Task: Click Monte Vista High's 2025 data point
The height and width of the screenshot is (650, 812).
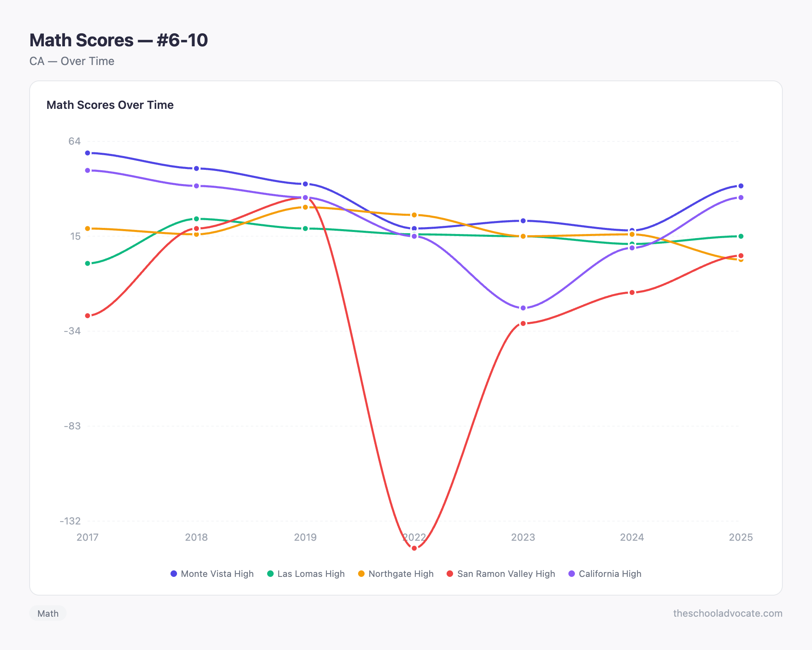Action: coord(741,186)
